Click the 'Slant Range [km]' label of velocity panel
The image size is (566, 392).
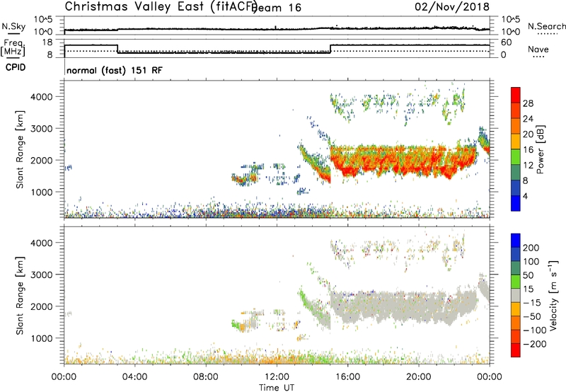pos(20,296)
